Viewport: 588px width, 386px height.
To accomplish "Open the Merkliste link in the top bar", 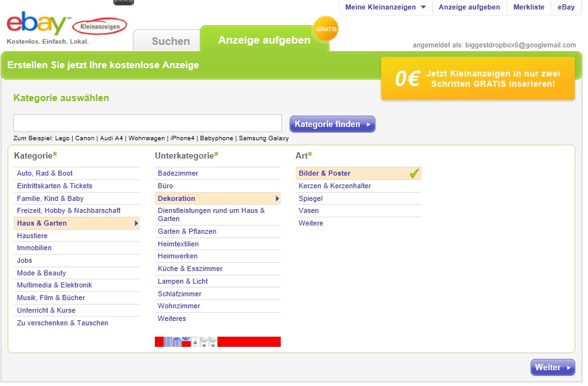I will pos(529,7).
